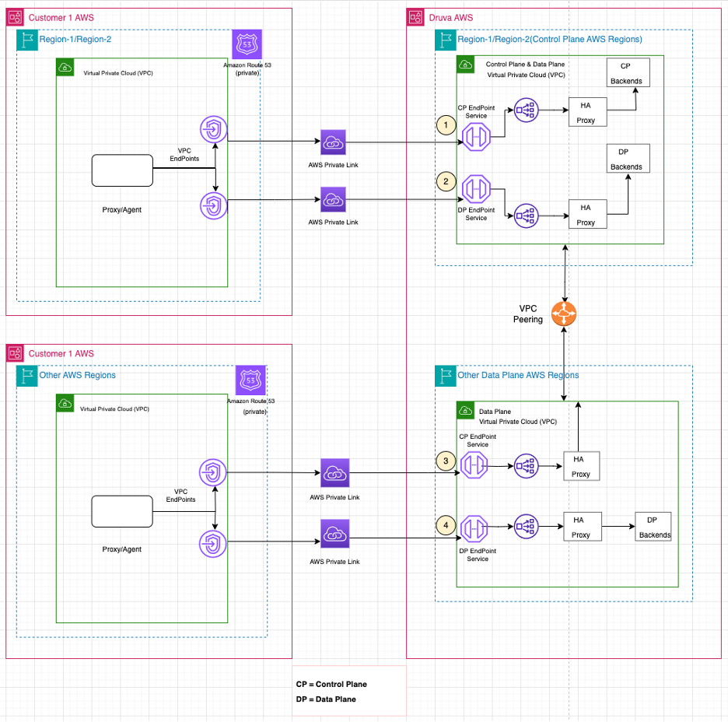This screenshot has width=728, height=722.
Task: Select the Region-1/Region-2 flag icon
Action: coord(27,39)
